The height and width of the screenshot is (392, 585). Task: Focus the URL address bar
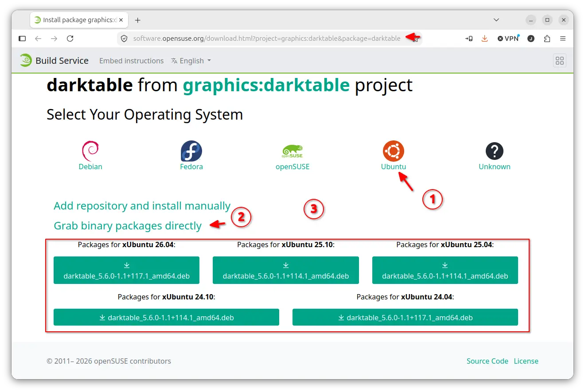point(267,39)
